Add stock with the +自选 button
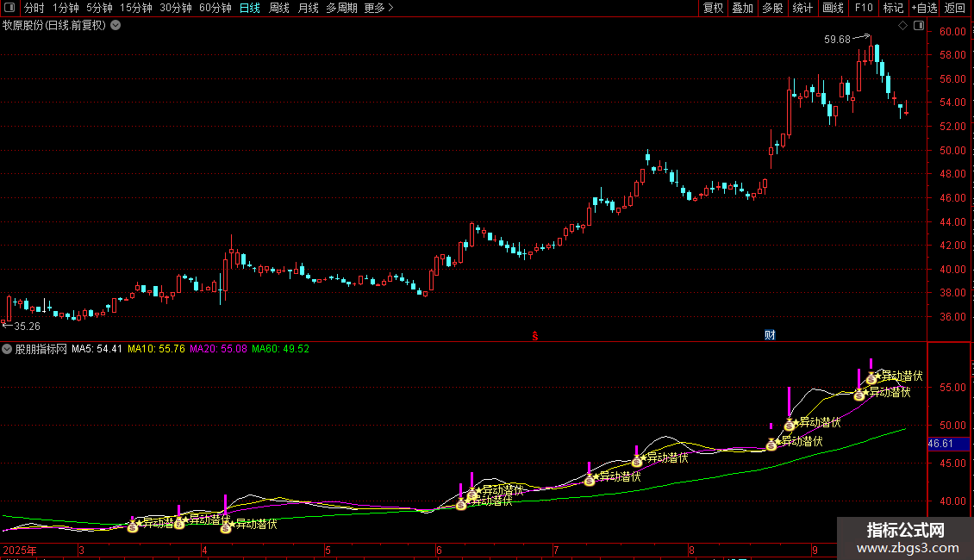The image size is (974, 560). [924, 8]
